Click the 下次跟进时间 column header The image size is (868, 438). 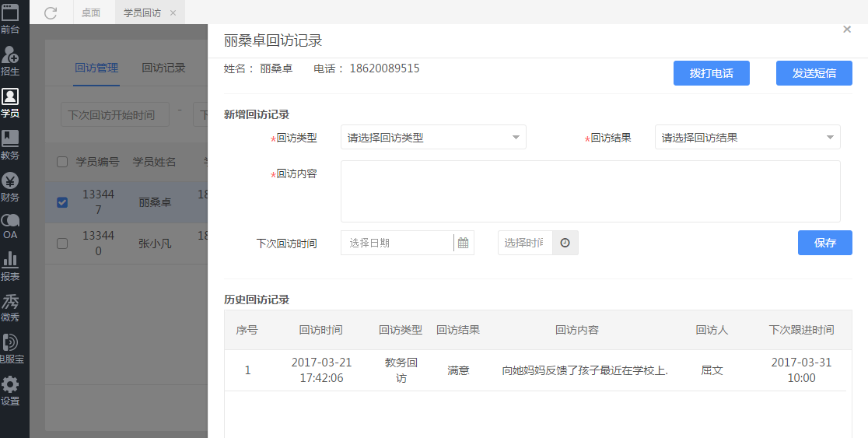point(801,330)
